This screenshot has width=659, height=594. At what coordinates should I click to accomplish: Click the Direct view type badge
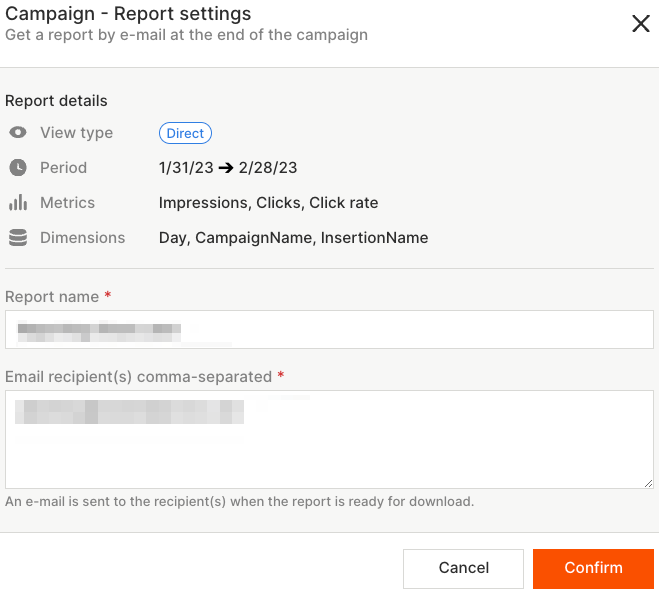pos(185,133)
